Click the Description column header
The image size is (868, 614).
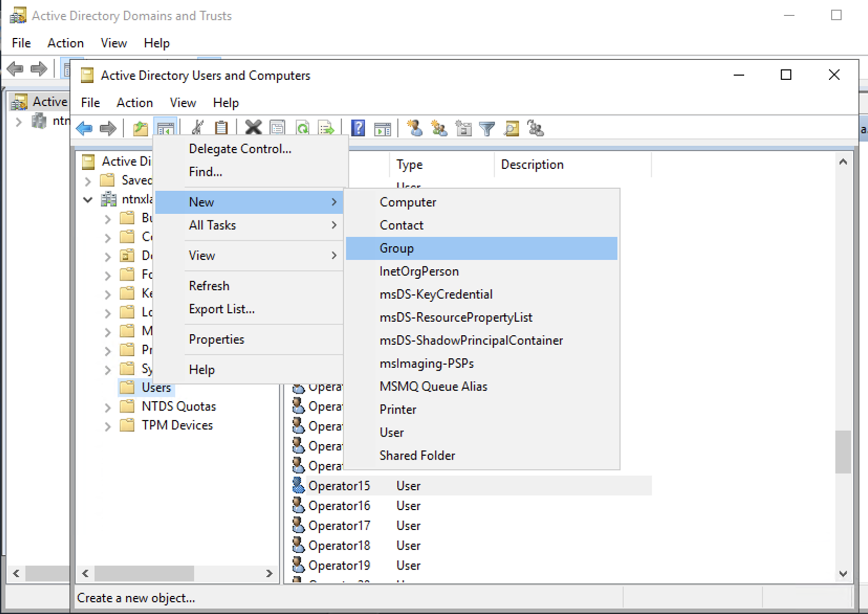532,165
